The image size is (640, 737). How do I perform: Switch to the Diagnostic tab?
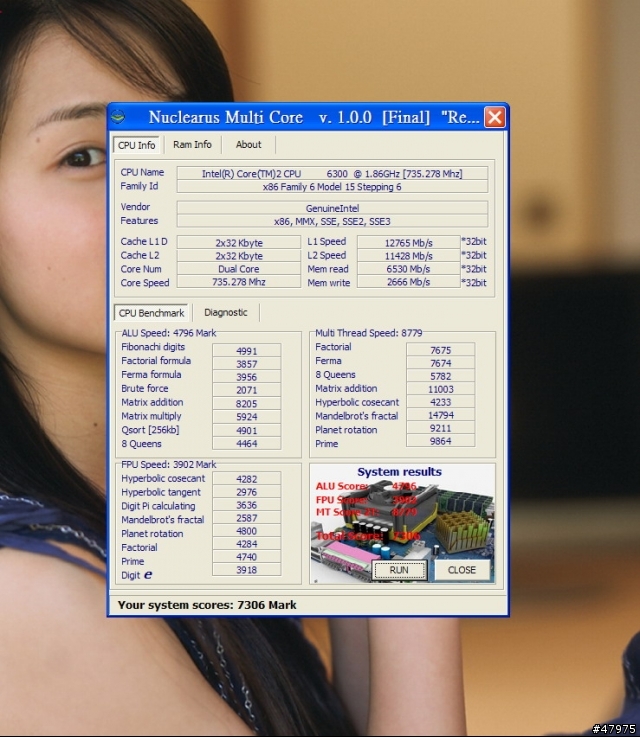click(226, 312)
